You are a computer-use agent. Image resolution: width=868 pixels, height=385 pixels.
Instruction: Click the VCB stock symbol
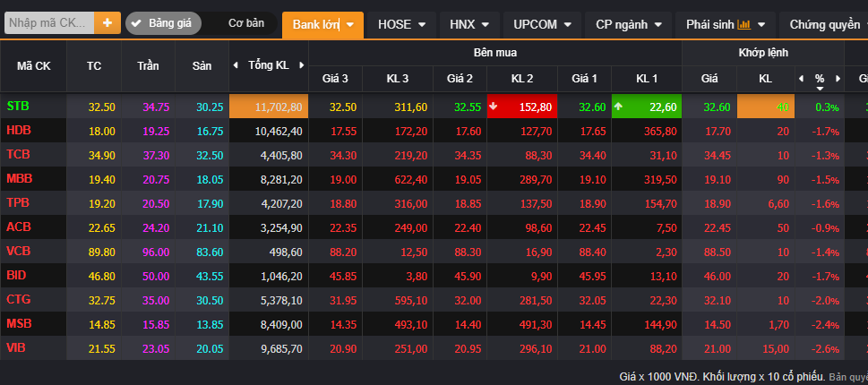[19, 252]
